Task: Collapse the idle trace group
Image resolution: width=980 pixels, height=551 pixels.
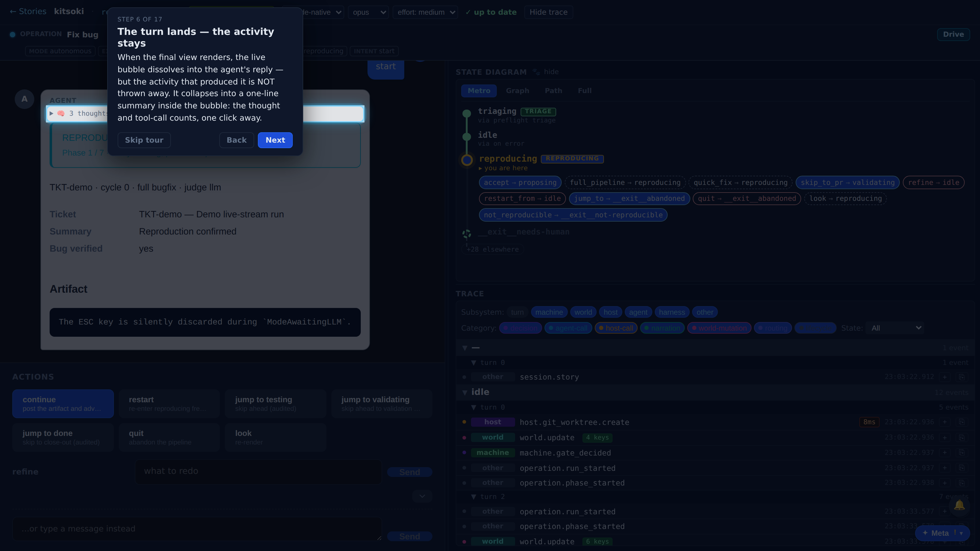Action: click(x=465, y=392)
